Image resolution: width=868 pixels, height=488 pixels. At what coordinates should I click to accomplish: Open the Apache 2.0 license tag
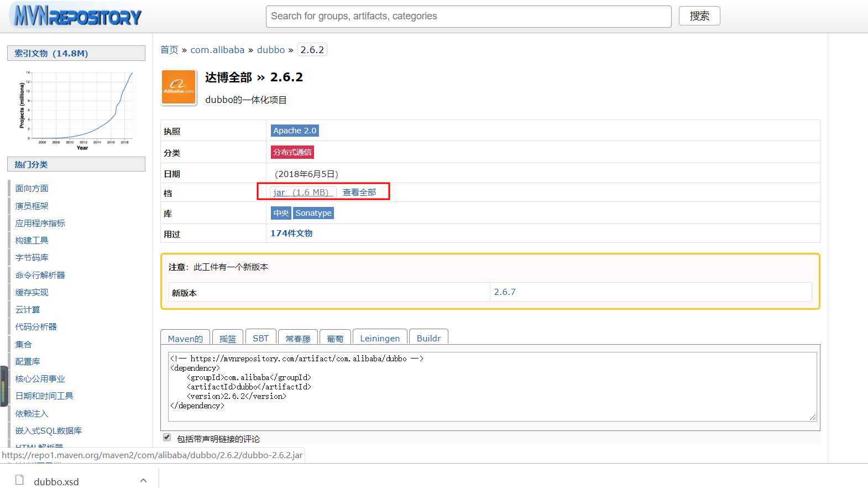(295, 131)
